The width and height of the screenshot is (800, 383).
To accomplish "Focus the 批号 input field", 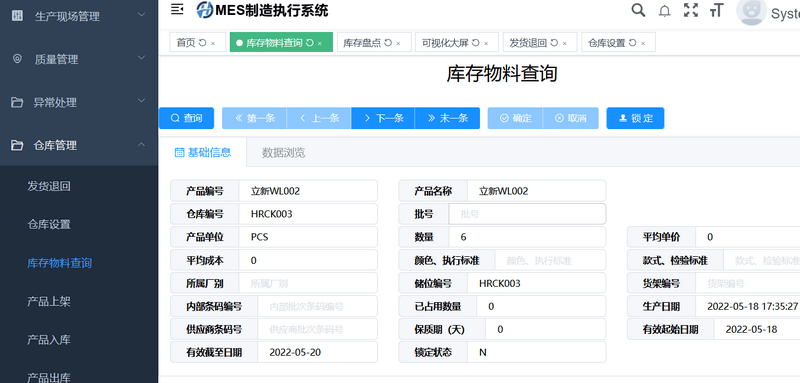I will pos(527,214).
